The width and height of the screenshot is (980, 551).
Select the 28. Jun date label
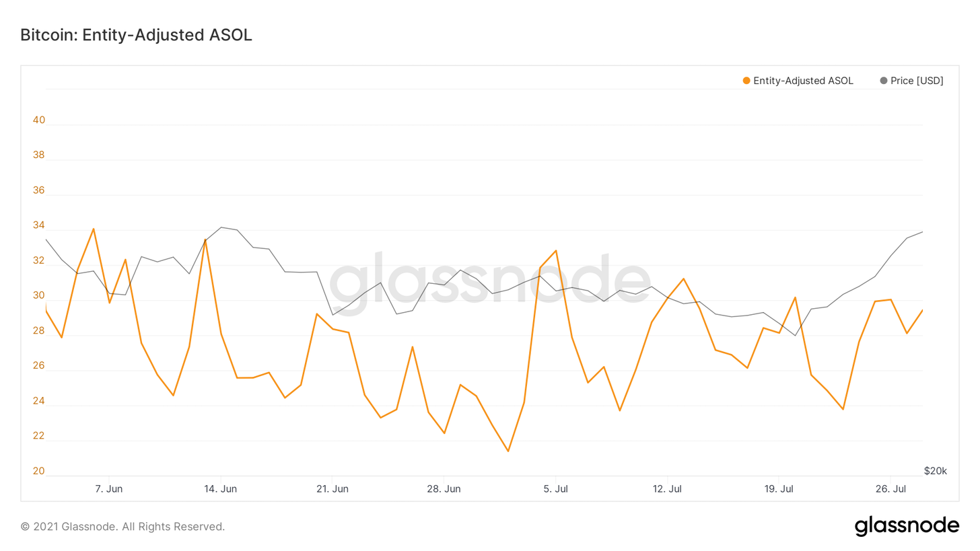click(444, 489)
